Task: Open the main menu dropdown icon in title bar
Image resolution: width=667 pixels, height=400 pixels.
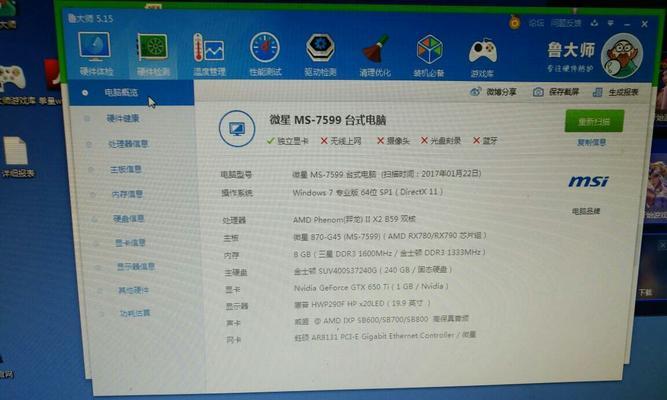Action: tap(610, 23)
